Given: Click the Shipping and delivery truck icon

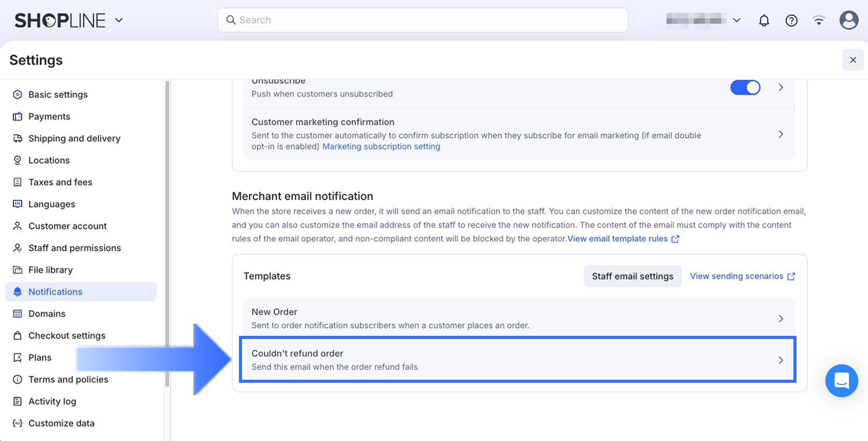Looking at the screenshot, I should [17, 138].
